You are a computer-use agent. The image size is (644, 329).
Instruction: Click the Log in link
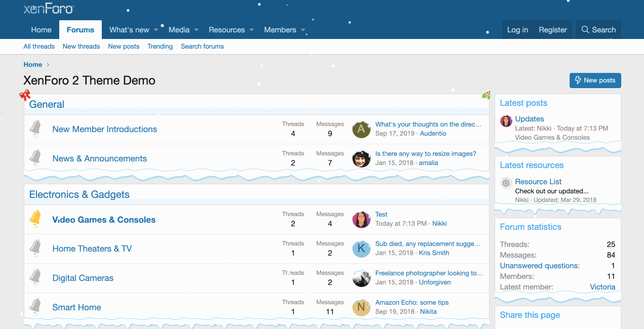pyautogui.click(x=517, y=30)
